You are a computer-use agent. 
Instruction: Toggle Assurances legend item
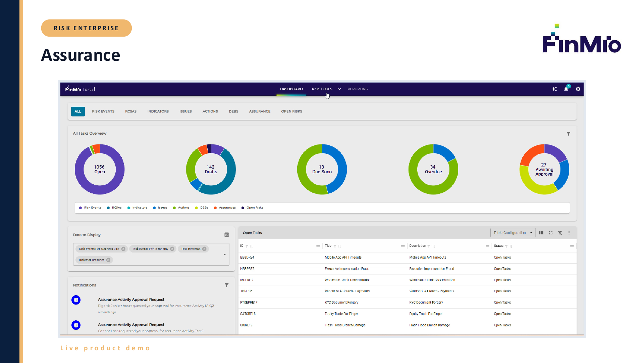(x=225, y=208)
